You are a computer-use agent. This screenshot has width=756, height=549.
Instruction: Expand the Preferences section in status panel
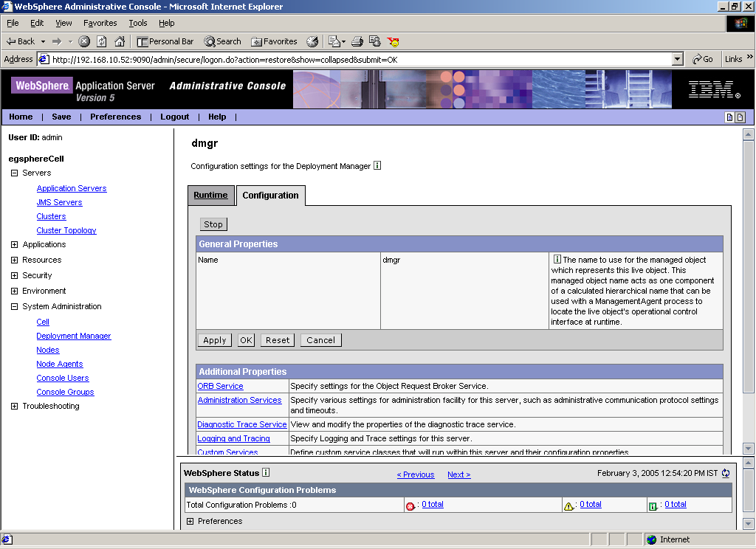coord(190,522)
